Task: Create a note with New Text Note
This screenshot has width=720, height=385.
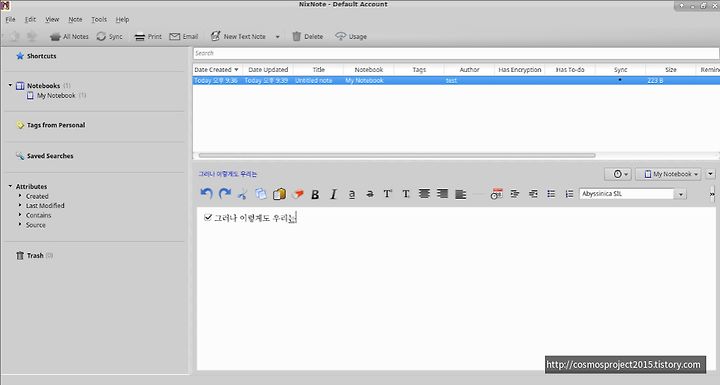Action: [239, 36]
